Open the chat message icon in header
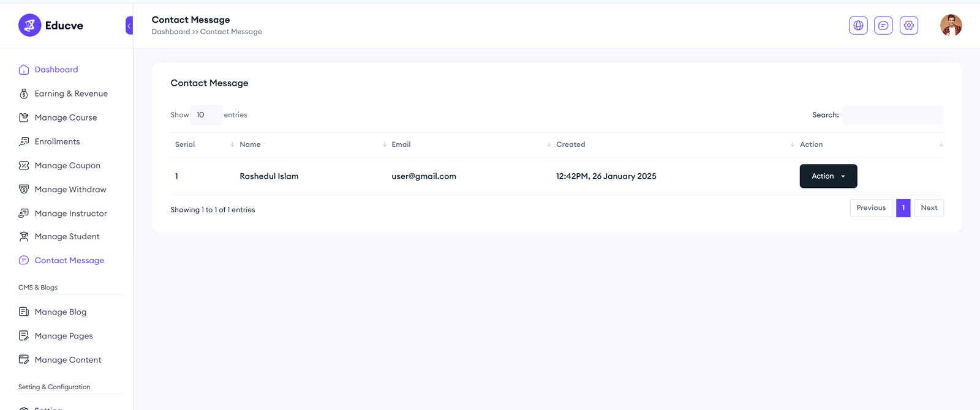Screen dimensions: 980x410 883,26
